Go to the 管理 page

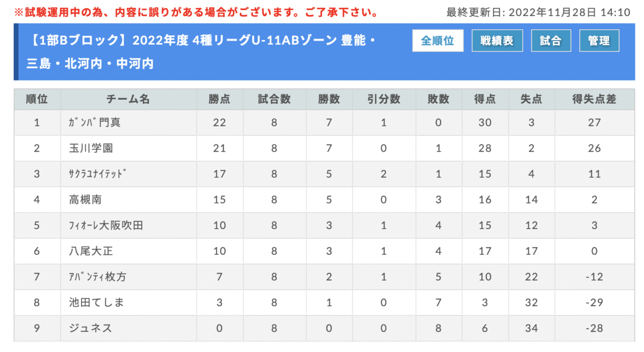599,41
